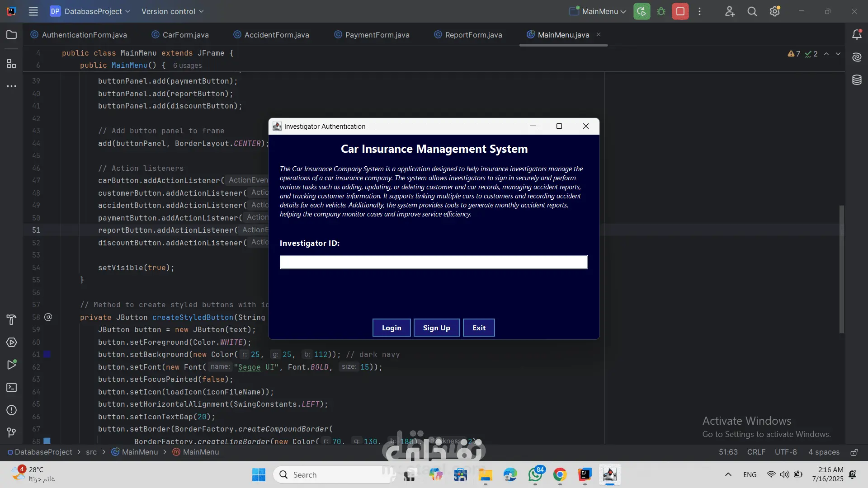Open the Database tool window icon

[x=857, y=80]
